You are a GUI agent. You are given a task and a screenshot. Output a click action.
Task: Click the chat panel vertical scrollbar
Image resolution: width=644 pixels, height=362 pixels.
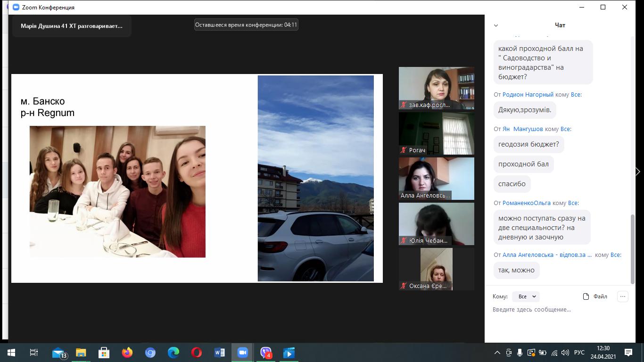[633, 249]
